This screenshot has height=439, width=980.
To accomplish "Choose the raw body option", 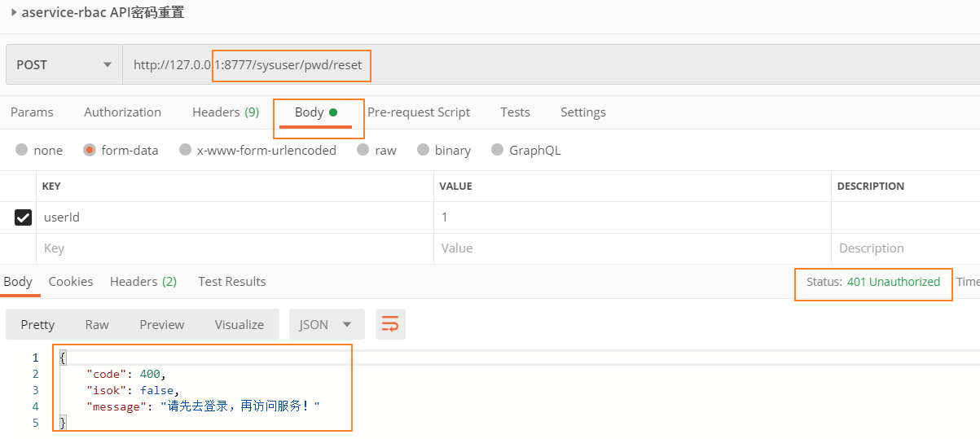I will [363, 150].
